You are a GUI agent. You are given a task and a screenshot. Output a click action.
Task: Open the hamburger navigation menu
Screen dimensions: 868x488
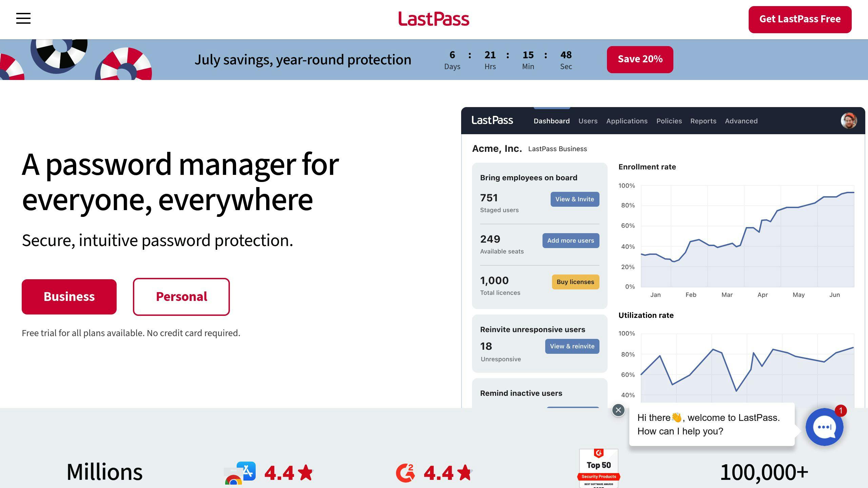click(23, 18)
